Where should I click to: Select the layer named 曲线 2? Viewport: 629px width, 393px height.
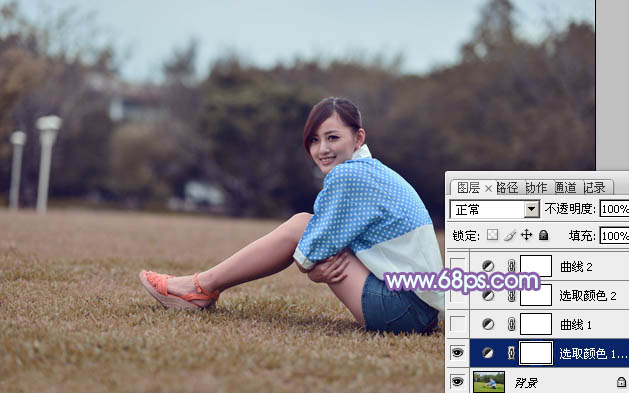pos(576,266)
